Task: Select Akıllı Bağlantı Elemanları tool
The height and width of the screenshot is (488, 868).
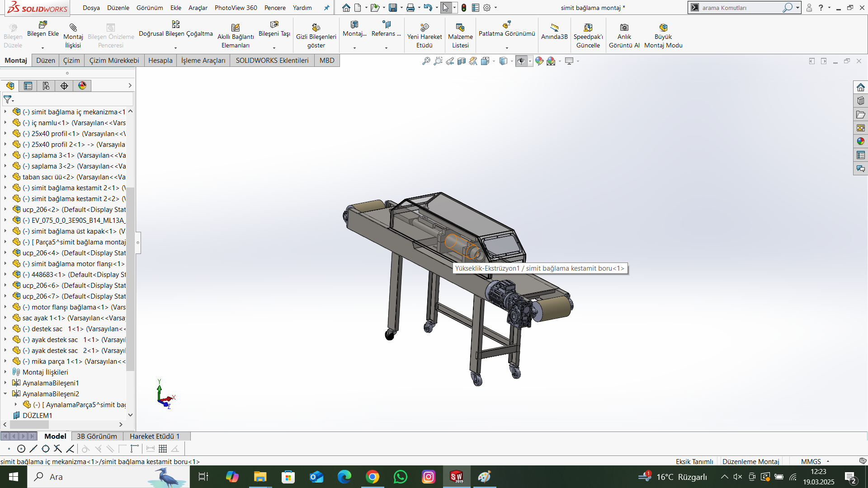Action: click(235, 28)
